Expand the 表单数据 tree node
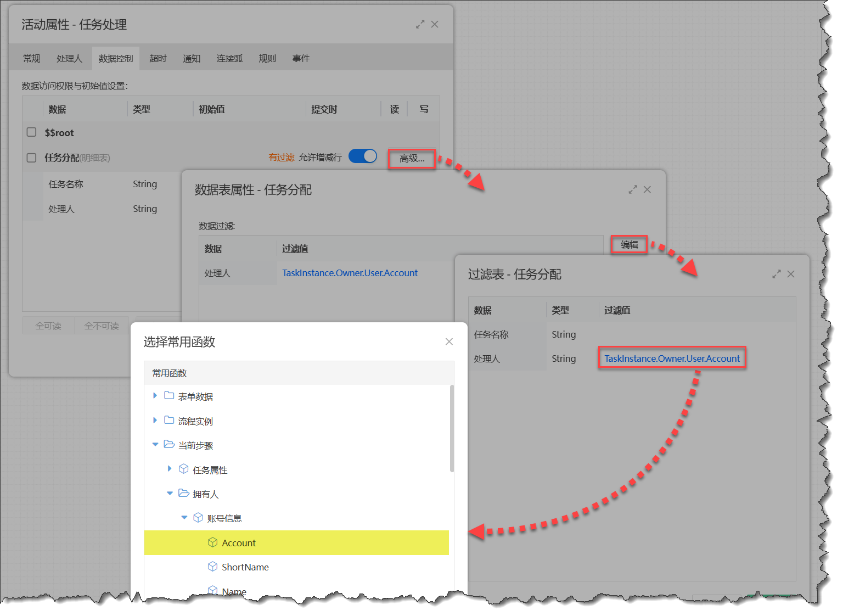Viewport: 843px width, 616px height. point(155,396)
